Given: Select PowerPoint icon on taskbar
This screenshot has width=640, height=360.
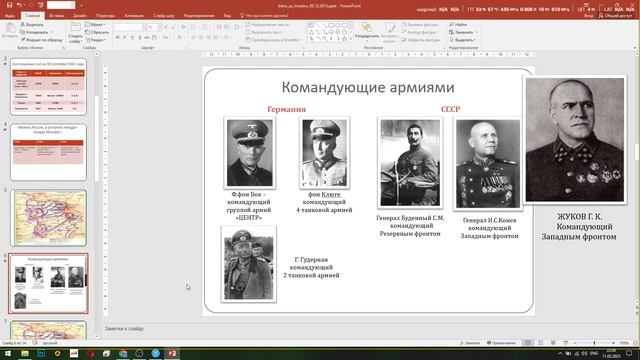Looking at the screenshot, I should 172,353.
